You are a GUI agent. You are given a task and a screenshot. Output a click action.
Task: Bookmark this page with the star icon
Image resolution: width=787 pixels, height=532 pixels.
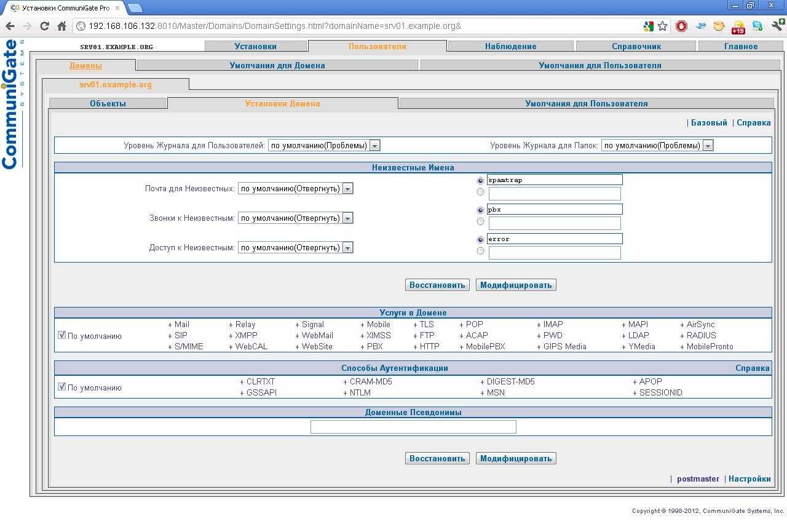662,26
